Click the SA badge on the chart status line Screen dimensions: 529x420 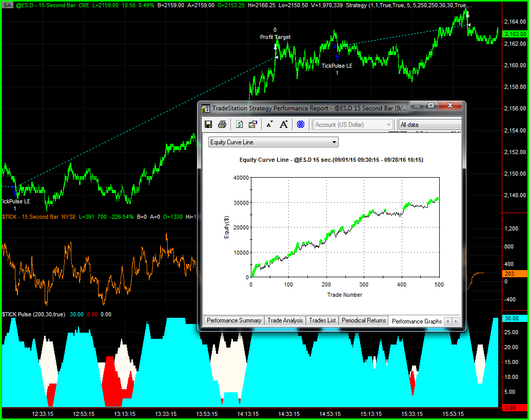[x=7, y=5]
